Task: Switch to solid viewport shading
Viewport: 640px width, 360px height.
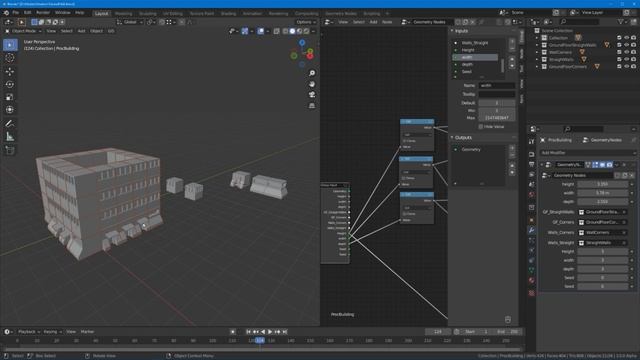Action: tap(292, 31)
